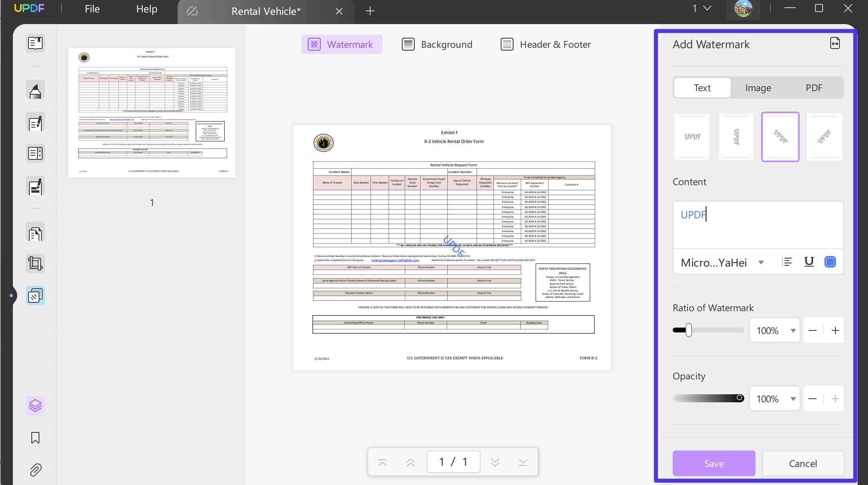Open the Bookmarks panel
Viewport: 868px width, 485px height.
tap(35, 438)
